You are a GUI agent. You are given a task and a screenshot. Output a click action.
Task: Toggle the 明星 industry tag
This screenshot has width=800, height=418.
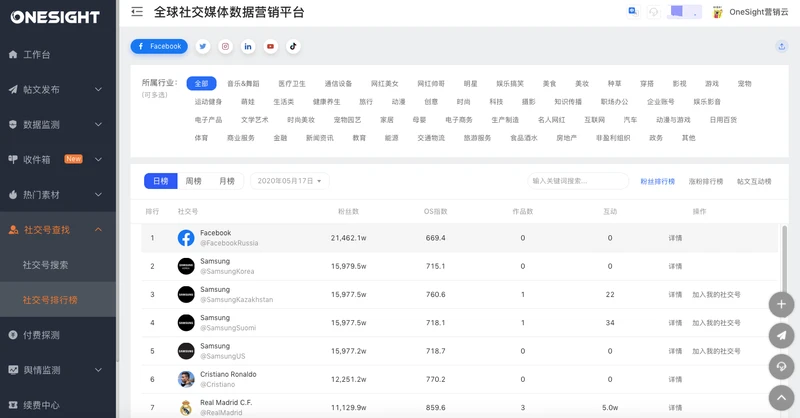[x=470, y=84]
